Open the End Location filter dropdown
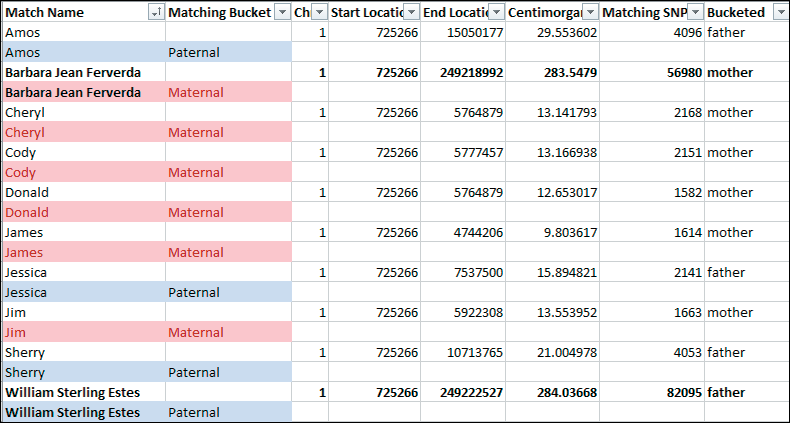This screenshot has height=423, width=790. 497,13
